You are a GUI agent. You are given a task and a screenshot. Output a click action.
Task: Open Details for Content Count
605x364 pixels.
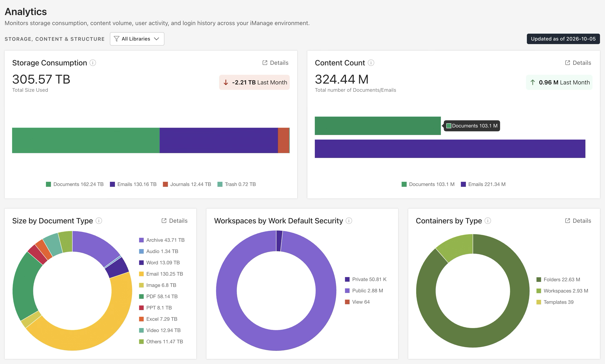[x=578, y=63]
